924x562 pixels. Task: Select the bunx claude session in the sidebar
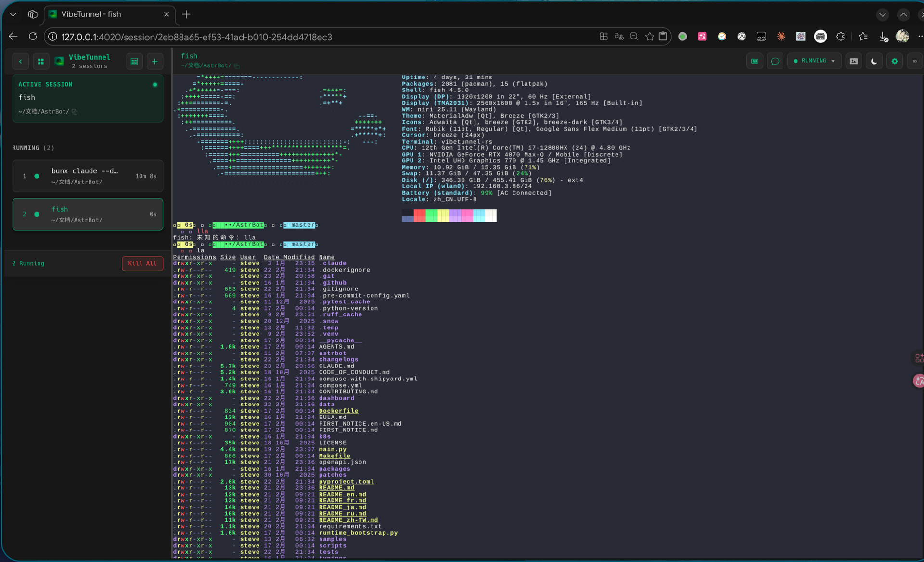[x=88, y=176]
